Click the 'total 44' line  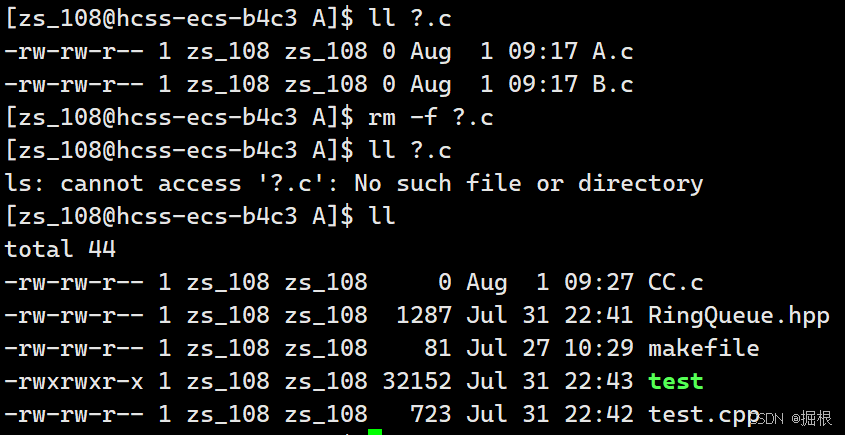click(60, 250)
